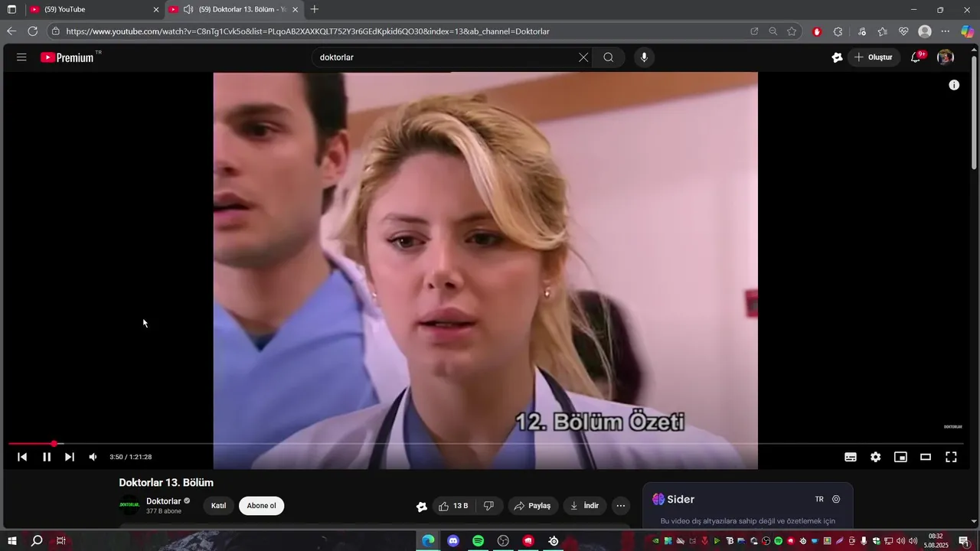Clear the doktorlar search text

coord(583,57)
